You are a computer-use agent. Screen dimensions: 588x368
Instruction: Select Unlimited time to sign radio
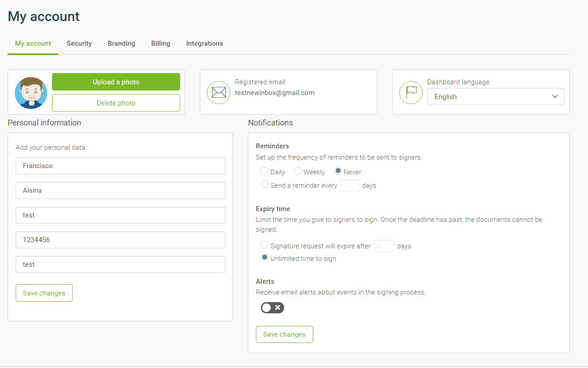point(264,257)
